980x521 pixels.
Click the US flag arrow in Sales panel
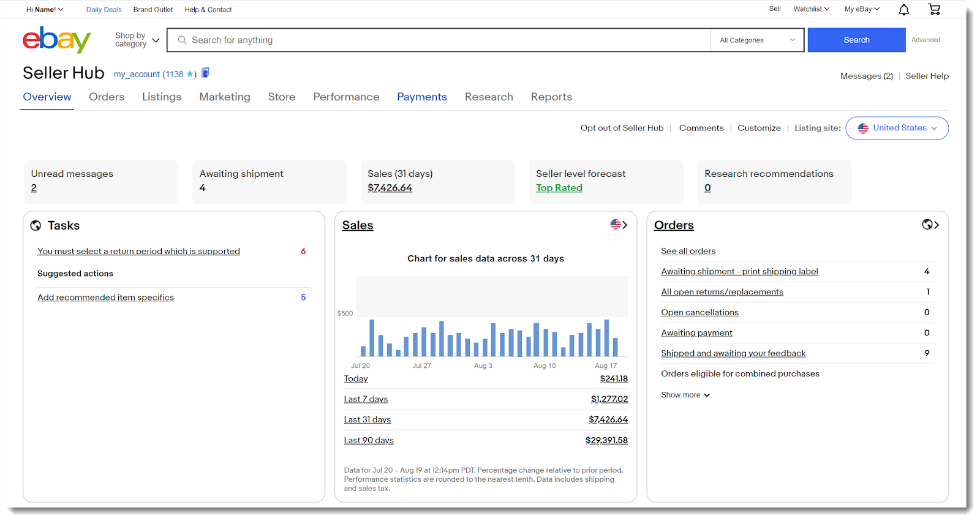coord(619,225)
